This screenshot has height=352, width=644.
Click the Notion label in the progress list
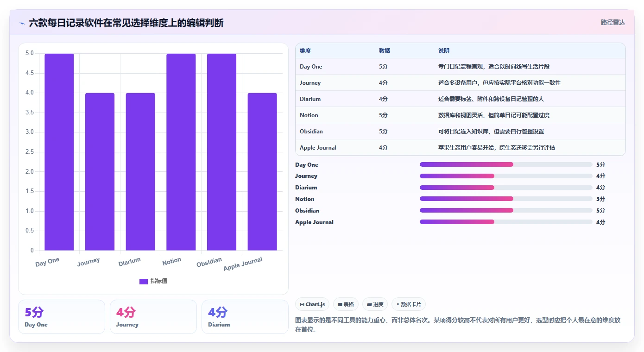[305, 199]
